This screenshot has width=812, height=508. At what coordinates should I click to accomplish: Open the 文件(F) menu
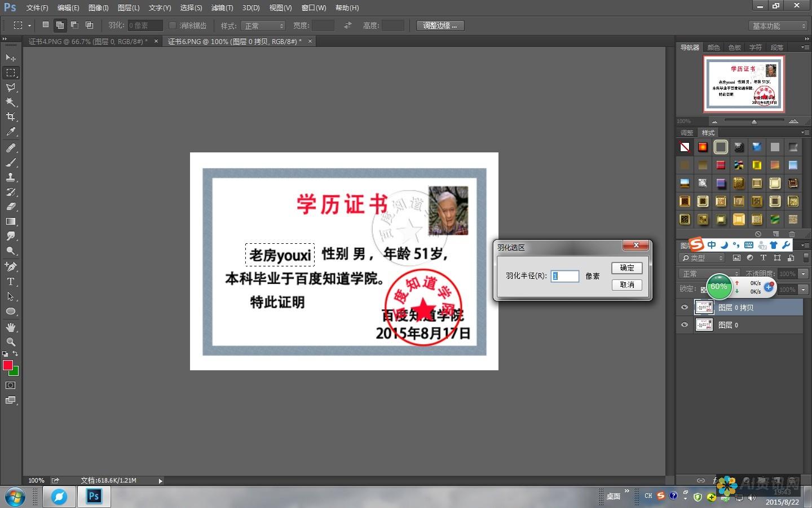(37, 8)
